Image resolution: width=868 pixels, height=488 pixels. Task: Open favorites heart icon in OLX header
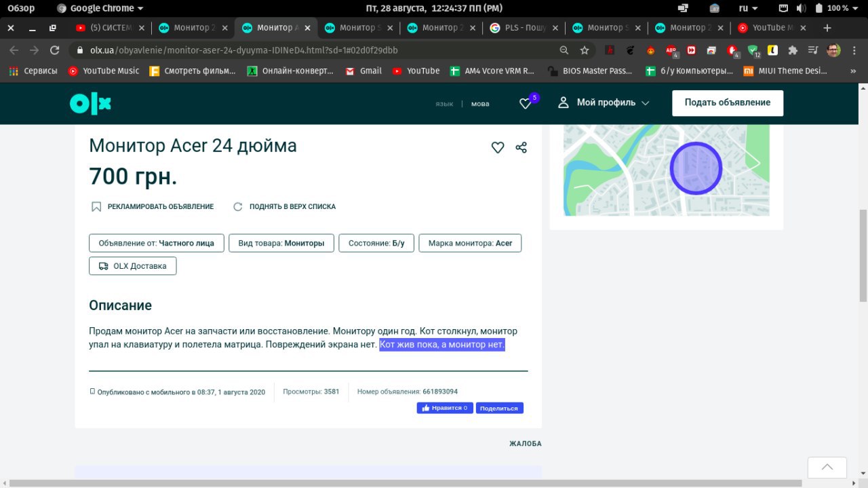click(x=526, y=103)
